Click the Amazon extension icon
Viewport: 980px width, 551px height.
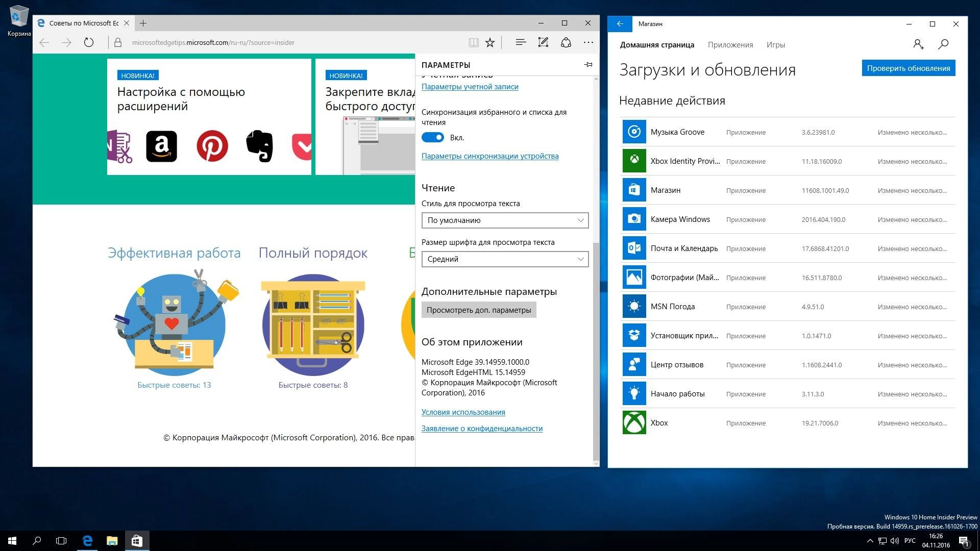pyautogui.click(x=161, y=146)
